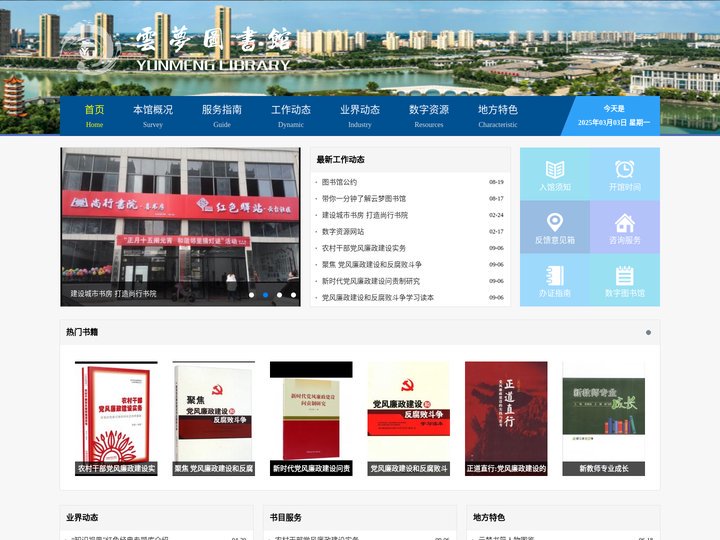720x540 pixels.
Task: Open 带你一分钟了解云梦图书馆 article
Action: pos(364,199)
